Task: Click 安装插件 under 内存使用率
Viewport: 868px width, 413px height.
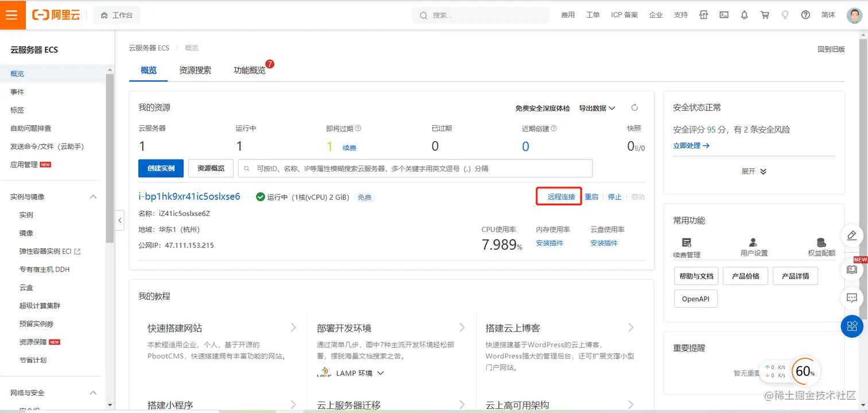Action: pyautogui.click(x=549, y=243)
